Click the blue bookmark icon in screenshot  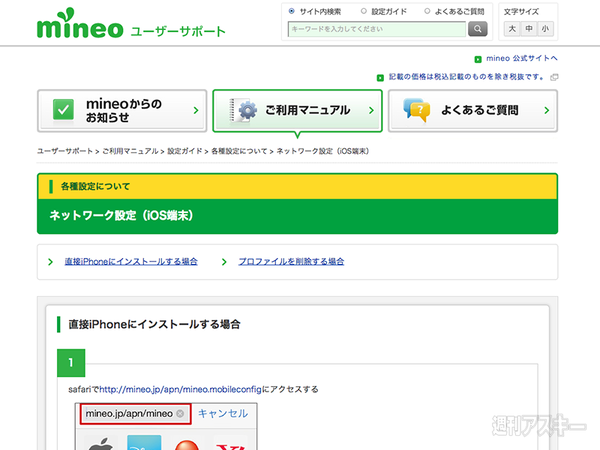144,443
